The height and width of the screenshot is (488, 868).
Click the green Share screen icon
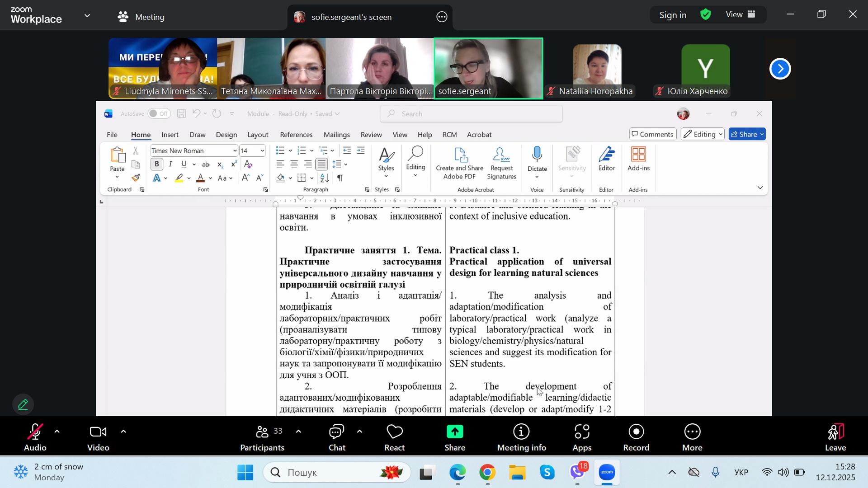point(455,432)
